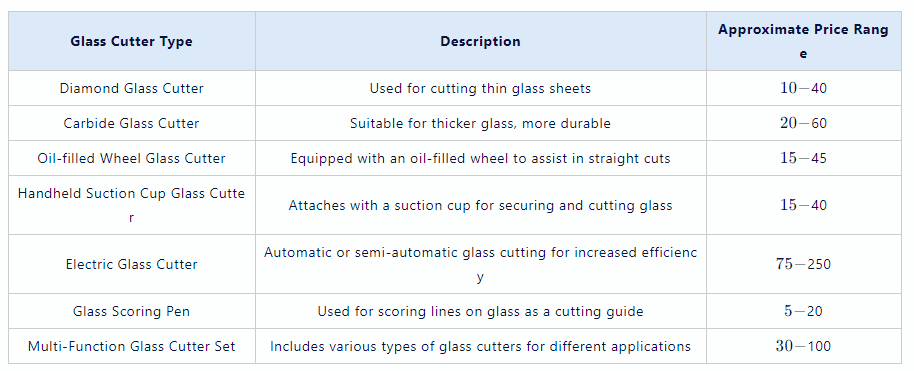Select the Multi-Function Glass Cutter Set cell
Screen dimensions: 914x371
pos(132,346)
